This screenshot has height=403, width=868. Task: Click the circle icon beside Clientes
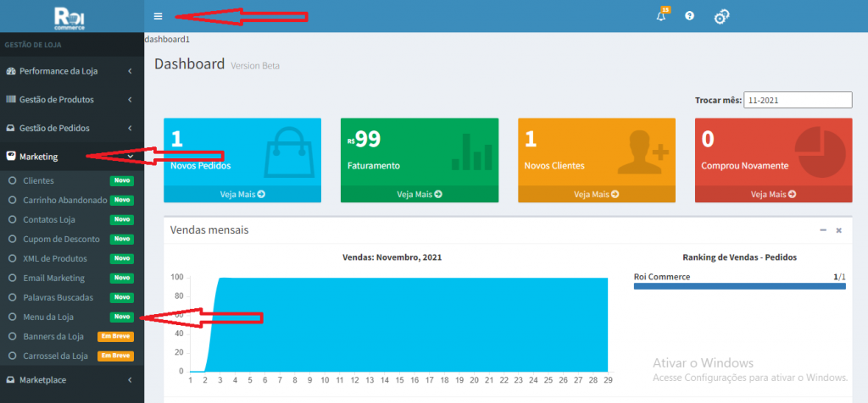(x=12, y=181)
